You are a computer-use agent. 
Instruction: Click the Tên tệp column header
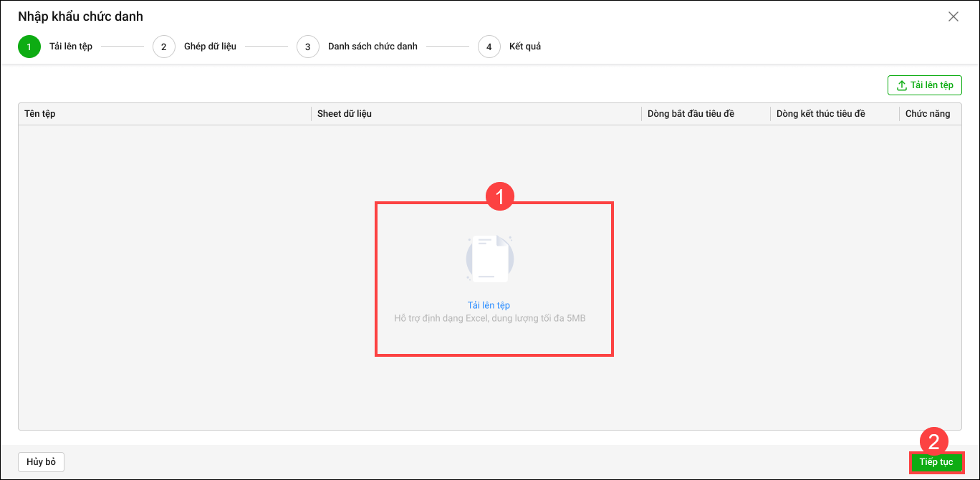40,114
